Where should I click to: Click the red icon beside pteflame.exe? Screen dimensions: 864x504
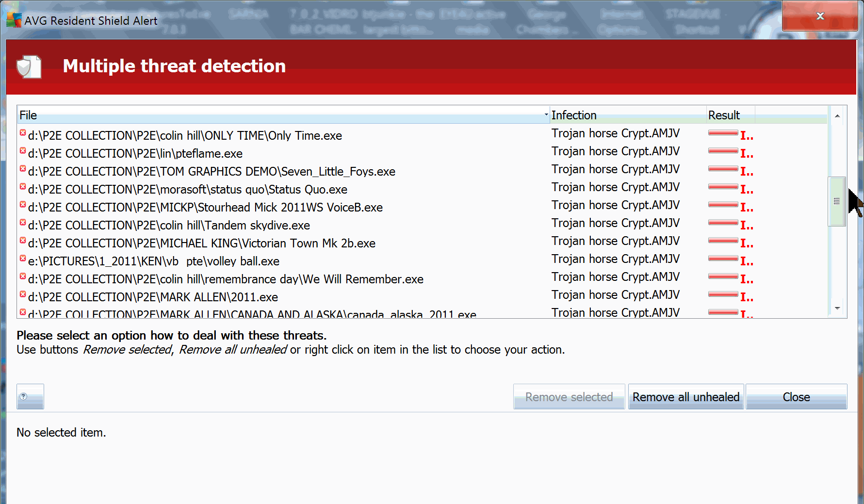coord(23,151)
